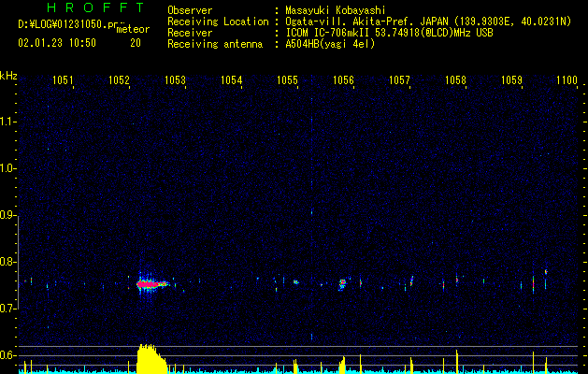Select the Ogata-vill. Akita-Pref. JAPAN location text

(x=366, y=22)
